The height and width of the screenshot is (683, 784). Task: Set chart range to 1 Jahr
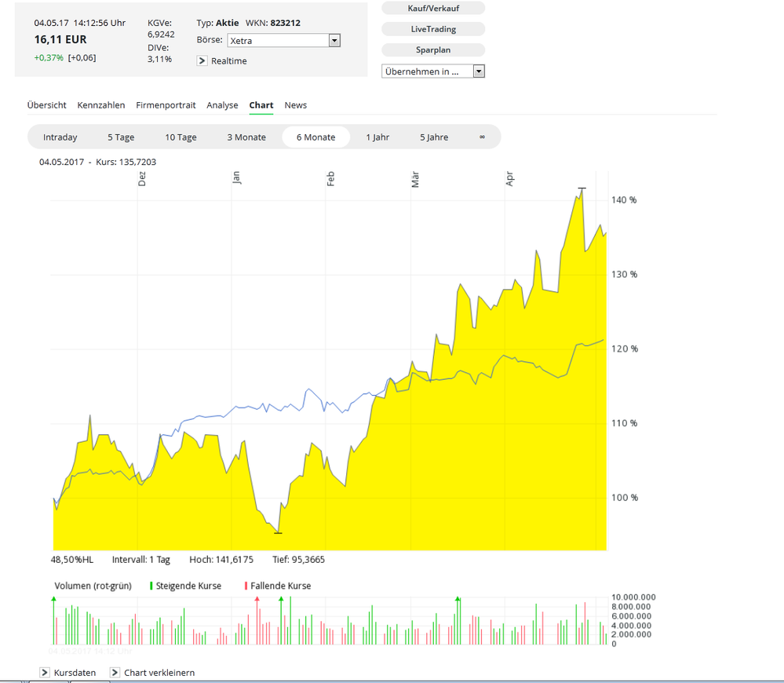pos(377,137)
